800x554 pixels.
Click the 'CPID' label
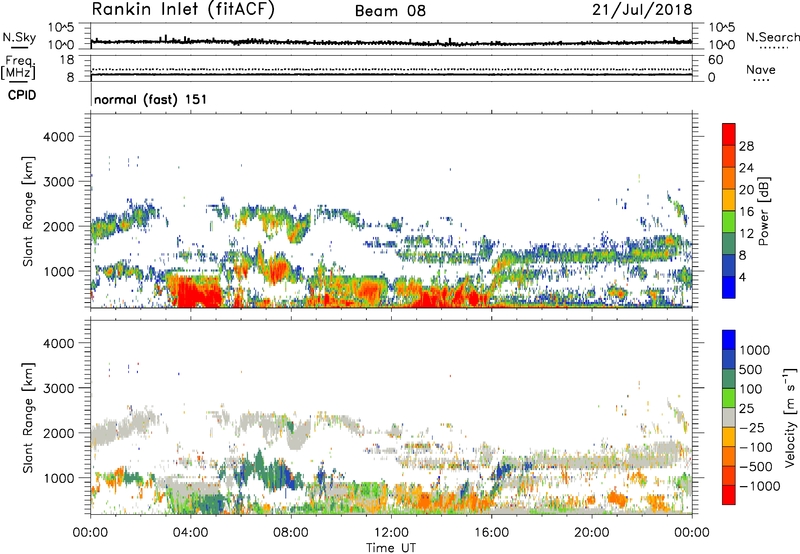click(x=22, y=95)
